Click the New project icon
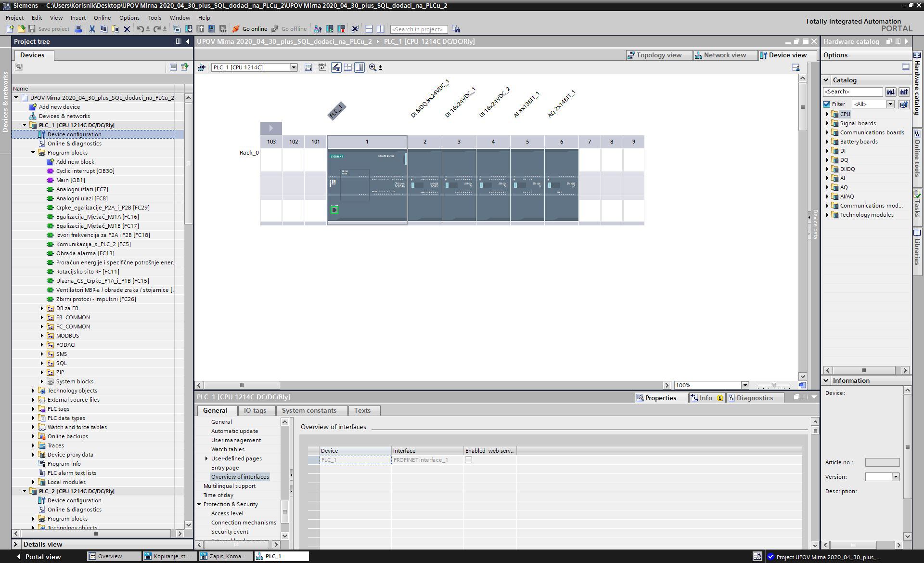The image size is (924, 563). pyautogui.click(x=10, y=29)
